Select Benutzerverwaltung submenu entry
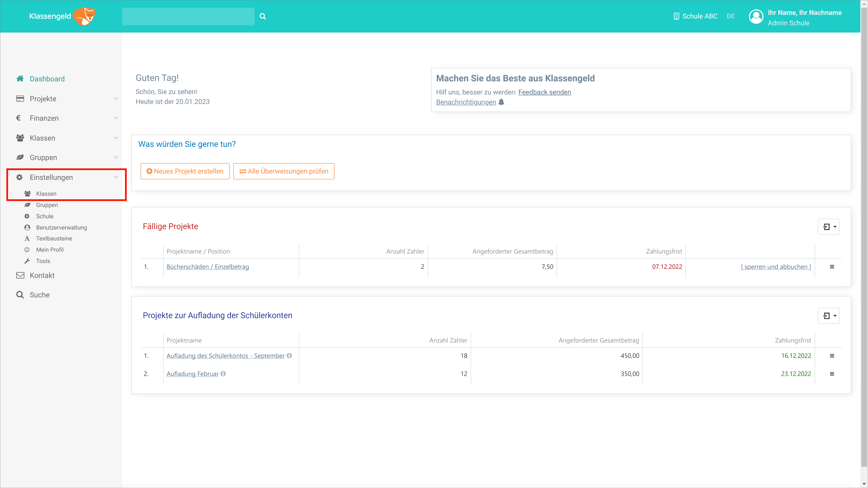 tap(61, 227)
